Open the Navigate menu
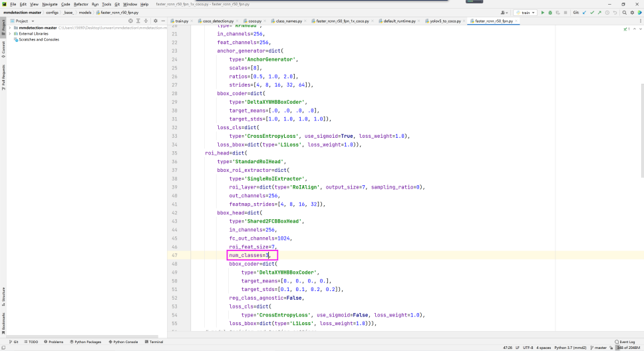 click(50, 4)
